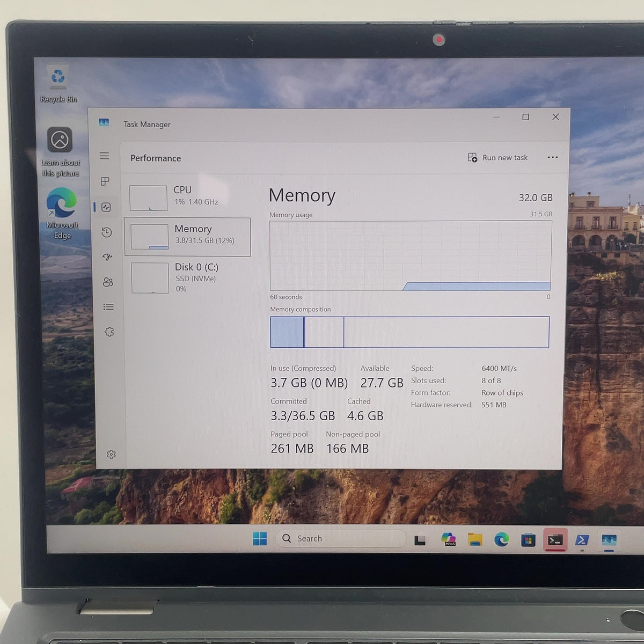Click the Row of chips form factor value
The image size is (644, 644).
[502, 393]
